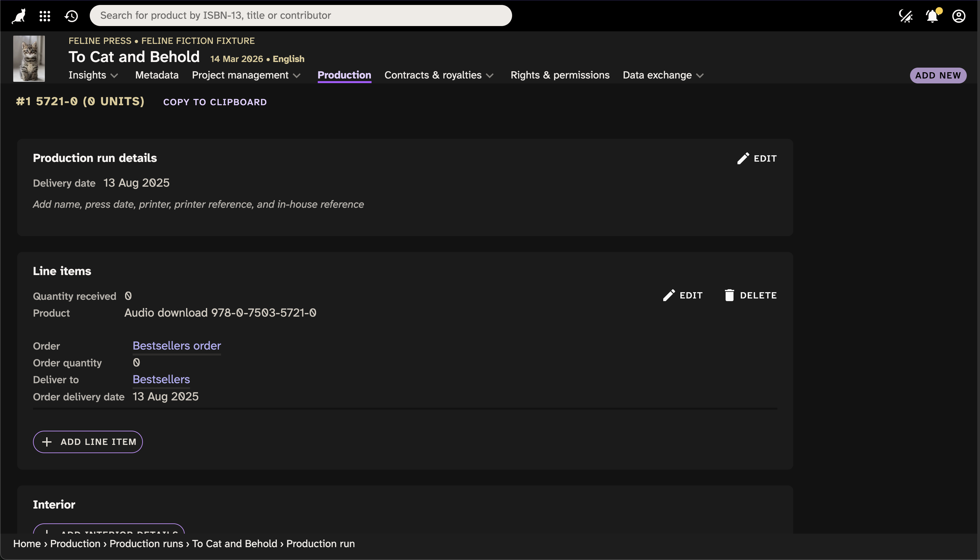Toggle dark/light theme mode
Viewport: 980px width, 560px height.
pos(906,16)
